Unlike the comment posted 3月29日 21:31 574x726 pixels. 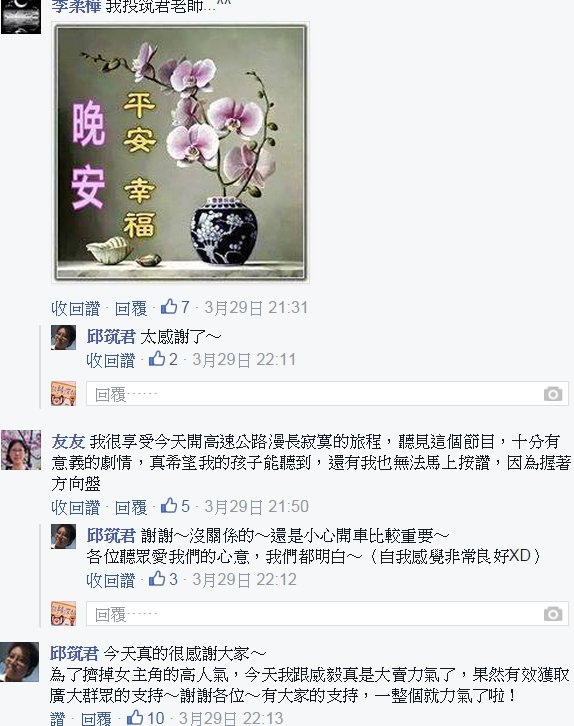[75, 308]
